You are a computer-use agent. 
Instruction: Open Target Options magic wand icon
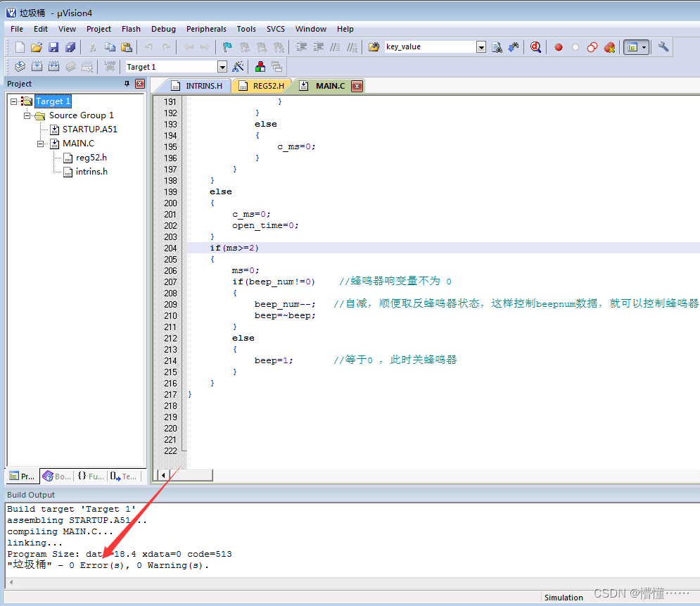click(x=238, y=67)
